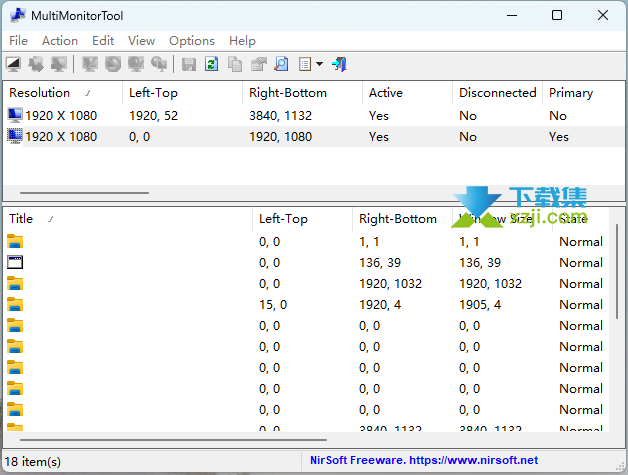
Task: Click window icon of the 136, 39 row
Action: (15, 262)
